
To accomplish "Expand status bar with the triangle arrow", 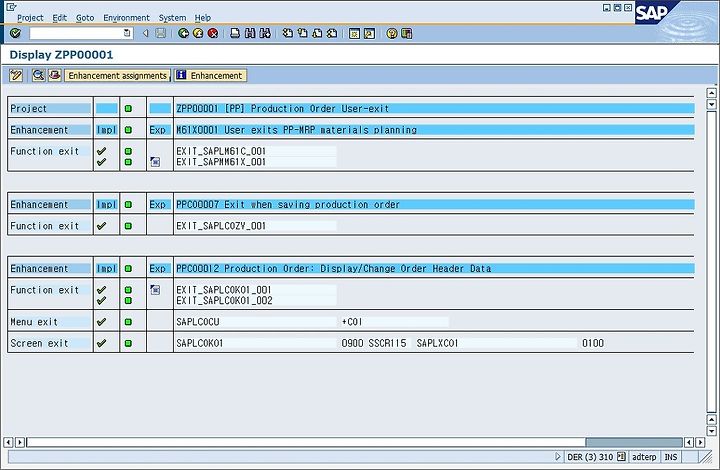I will (x=557, y=457).
